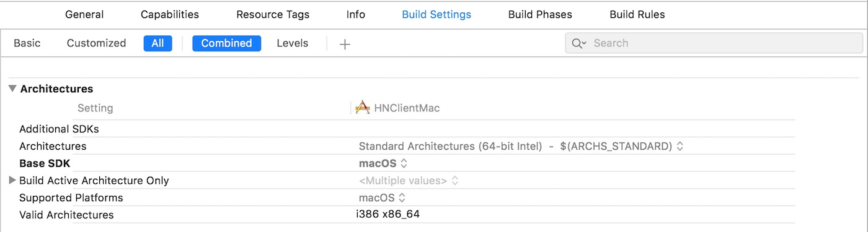Switch to the General tab
The width and height of the screenshot is (868, 232).
[x=84, y=14]
